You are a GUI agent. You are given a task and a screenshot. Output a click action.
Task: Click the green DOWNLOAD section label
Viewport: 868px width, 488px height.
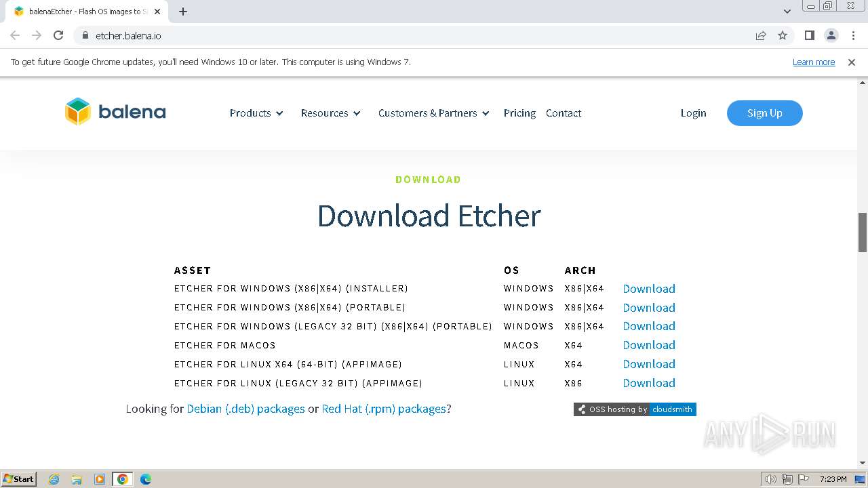(428, 180)
